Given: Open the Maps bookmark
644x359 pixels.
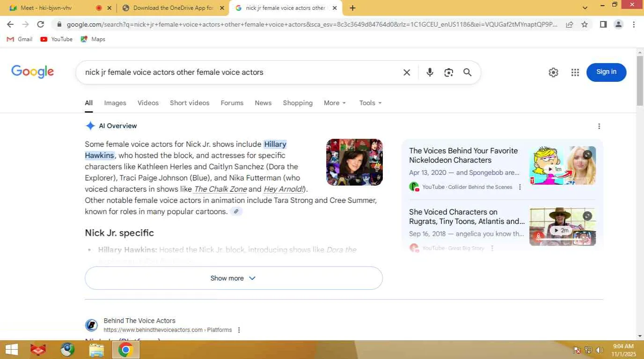Looking at the screenshot, I should 93,39.
